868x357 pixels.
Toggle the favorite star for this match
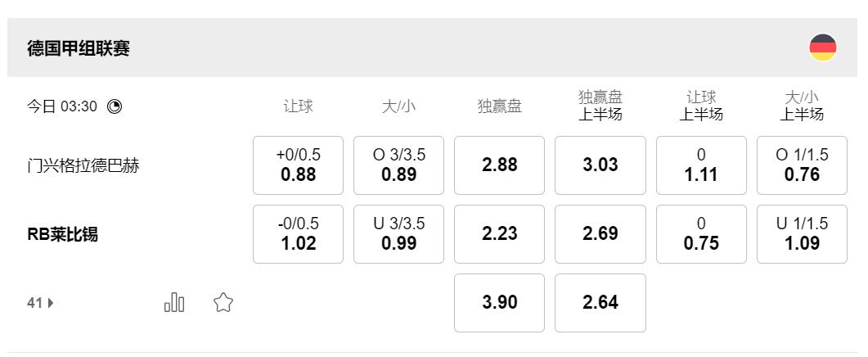[x=223, y=303]
